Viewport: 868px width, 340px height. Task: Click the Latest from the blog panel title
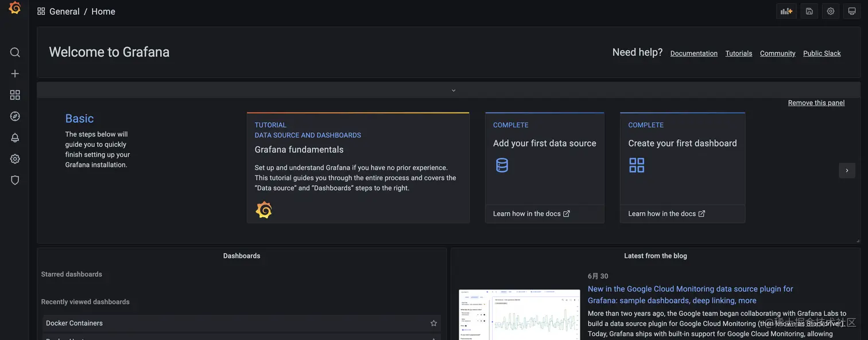tap(656, 256)
